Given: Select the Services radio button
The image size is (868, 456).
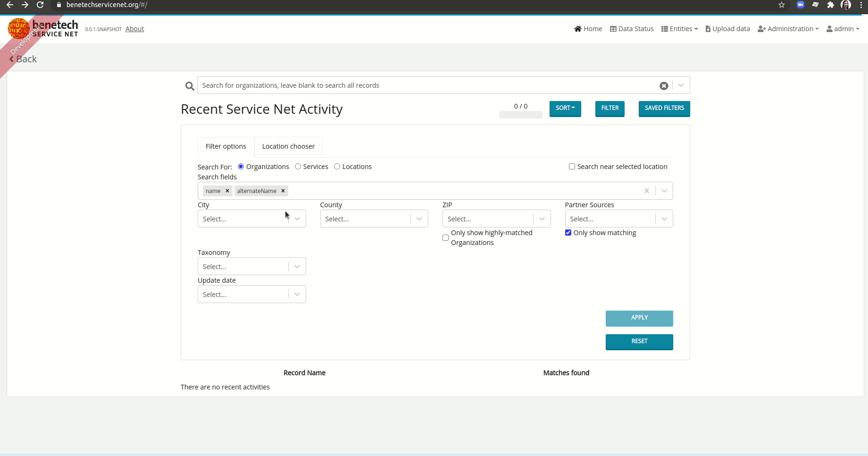Looking at the screenshot, I should click(x=298, y=167).
